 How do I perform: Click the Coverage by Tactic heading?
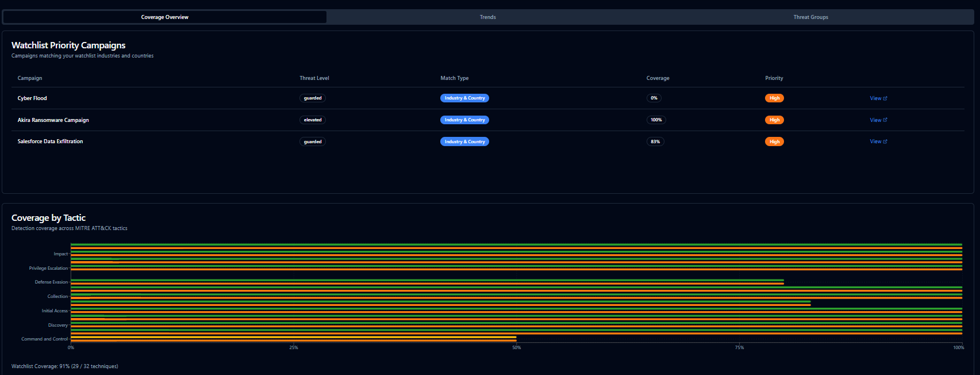click(48, 218)
